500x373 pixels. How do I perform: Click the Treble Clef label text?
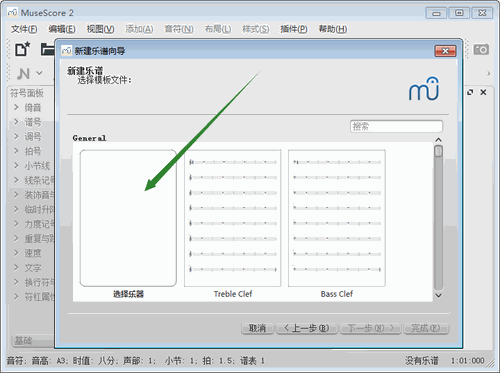(x=233, y=294)
